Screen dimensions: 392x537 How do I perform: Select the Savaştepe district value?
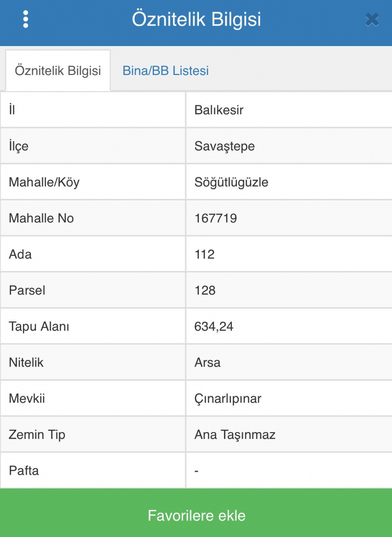pos(224,146)
